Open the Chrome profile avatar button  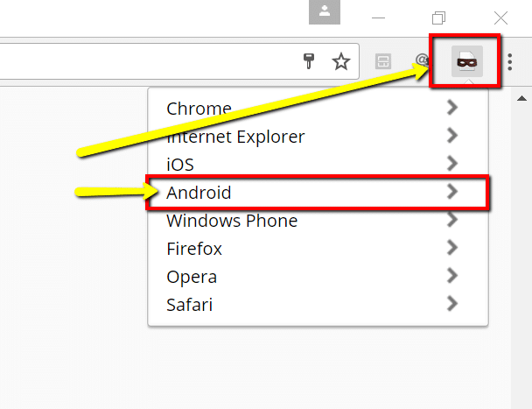325,12
